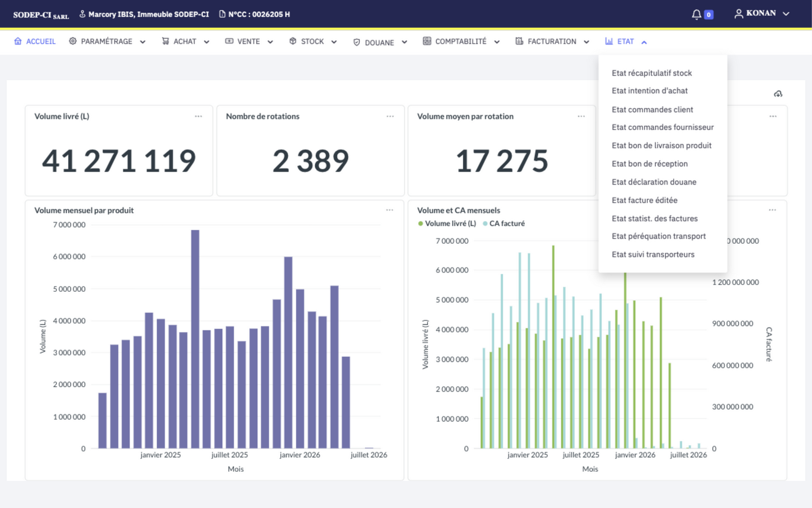Screen dimensions: 812x508
Task: Choose Etat intention d'achat
Action: click(650, 91)
